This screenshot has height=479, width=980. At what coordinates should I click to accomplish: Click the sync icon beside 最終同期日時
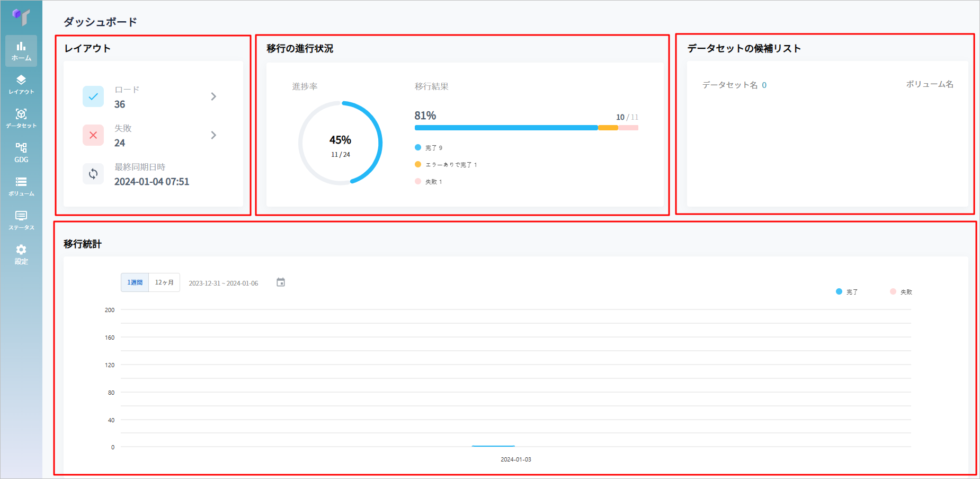93,174
